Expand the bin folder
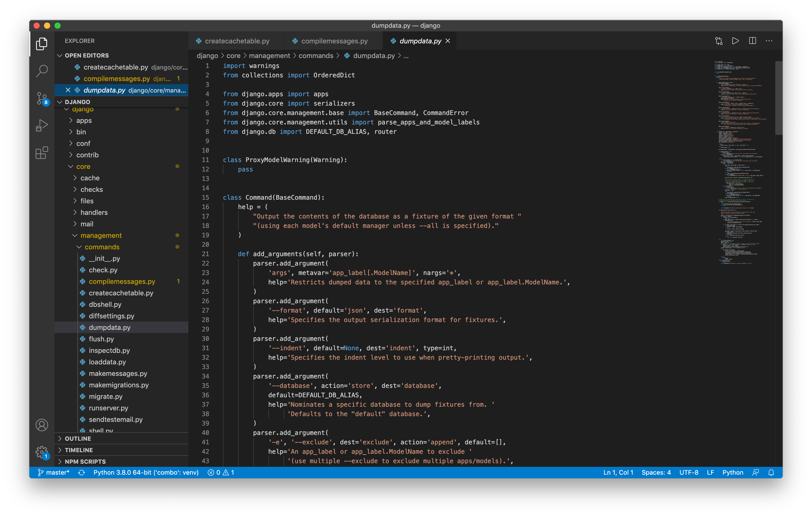812x517 pixels. 121,132
